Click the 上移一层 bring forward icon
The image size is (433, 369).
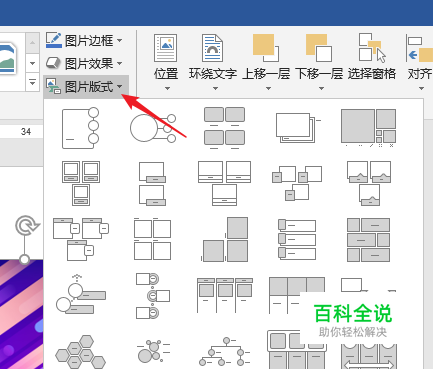click(266, 48)
